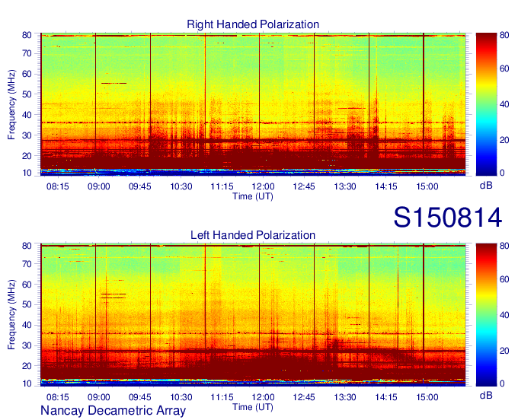The height and width of the screenshot is (420, 518).
Task: Click 0 dB label on Right Handed color bar
Action: [503, 173]
